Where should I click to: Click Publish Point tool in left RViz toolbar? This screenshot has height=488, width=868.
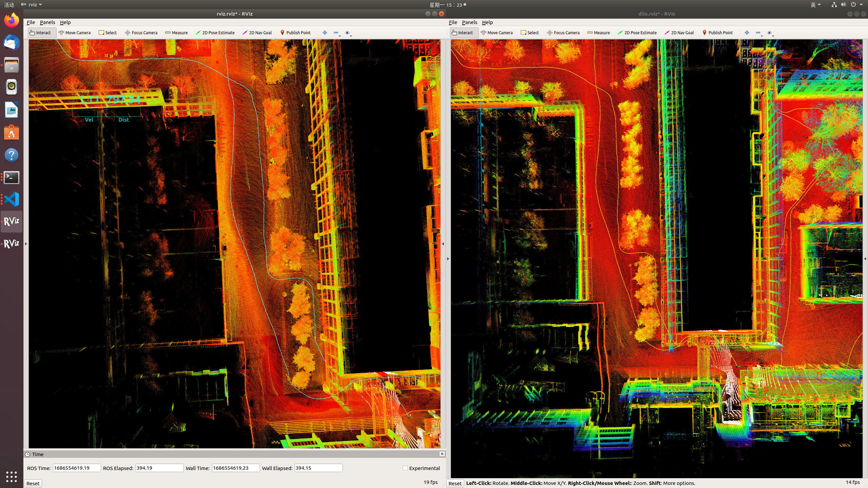295,33
